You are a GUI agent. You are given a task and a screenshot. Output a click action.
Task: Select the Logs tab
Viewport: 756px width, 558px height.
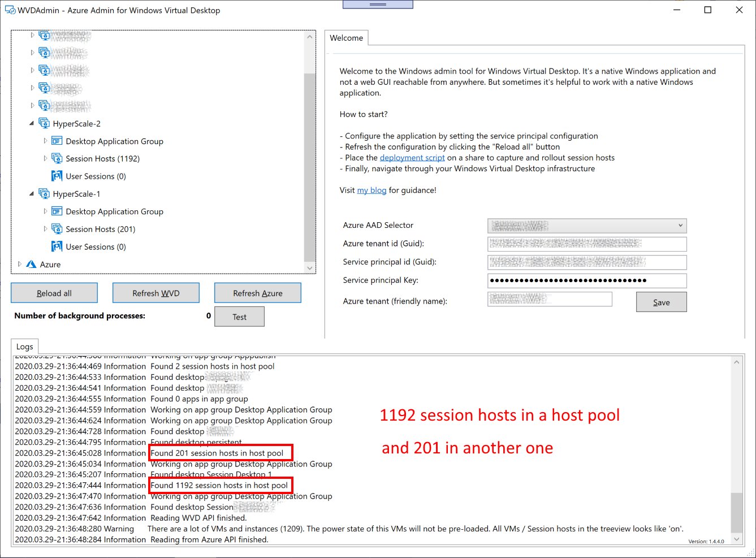pos(24,347)
